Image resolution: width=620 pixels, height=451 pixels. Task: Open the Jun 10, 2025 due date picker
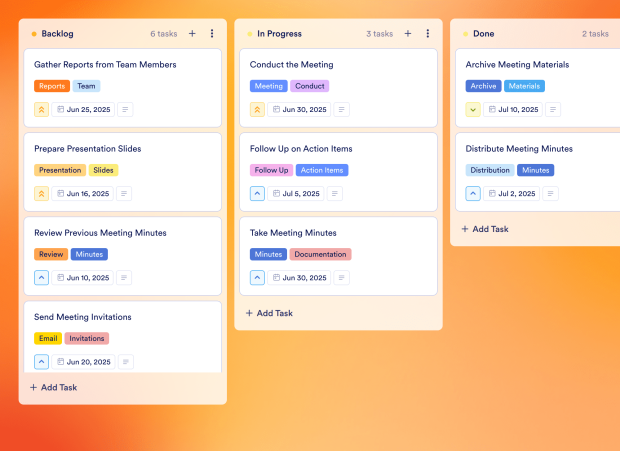click(x=83, y=278)
